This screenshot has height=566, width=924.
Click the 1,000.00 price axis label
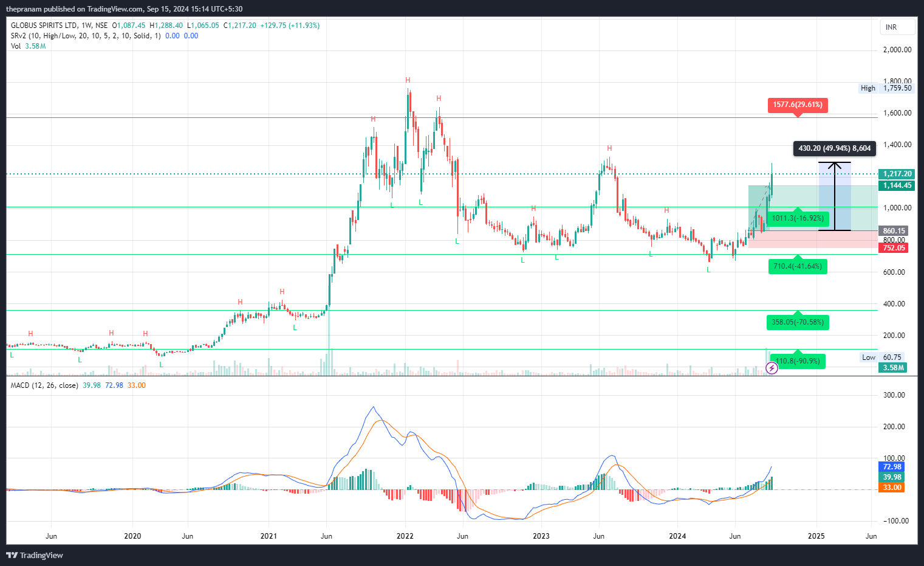click(897, 208)
